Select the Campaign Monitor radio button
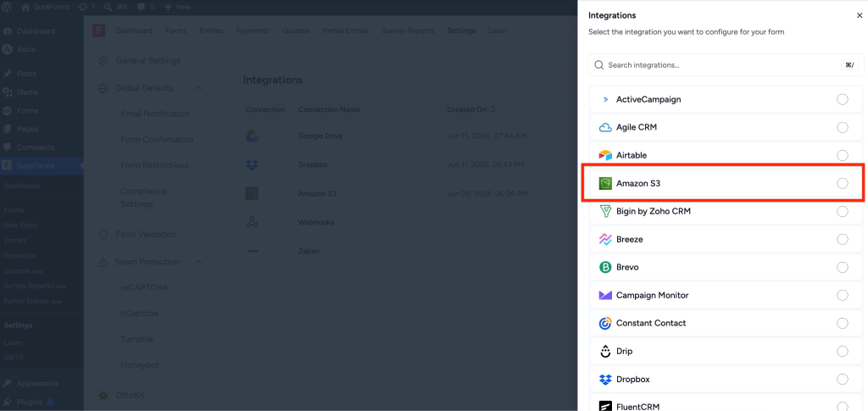This screenshot has width=868, height=411. 842,296
